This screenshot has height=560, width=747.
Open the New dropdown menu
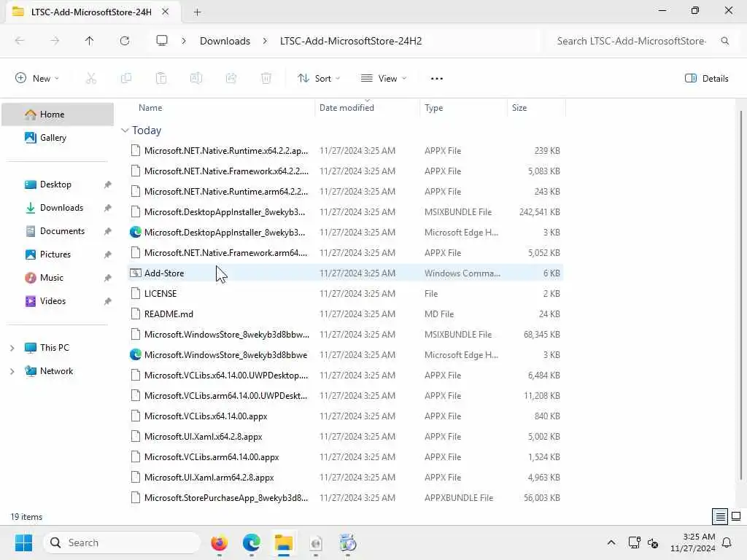point(37,79)
